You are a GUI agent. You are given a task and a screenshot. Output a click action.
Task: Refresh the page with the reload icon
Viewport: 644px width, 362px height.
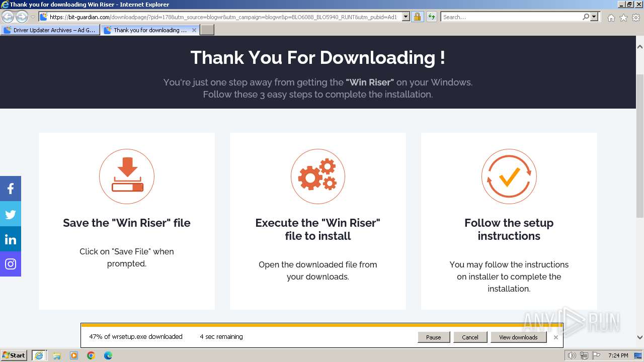[432, 17]
